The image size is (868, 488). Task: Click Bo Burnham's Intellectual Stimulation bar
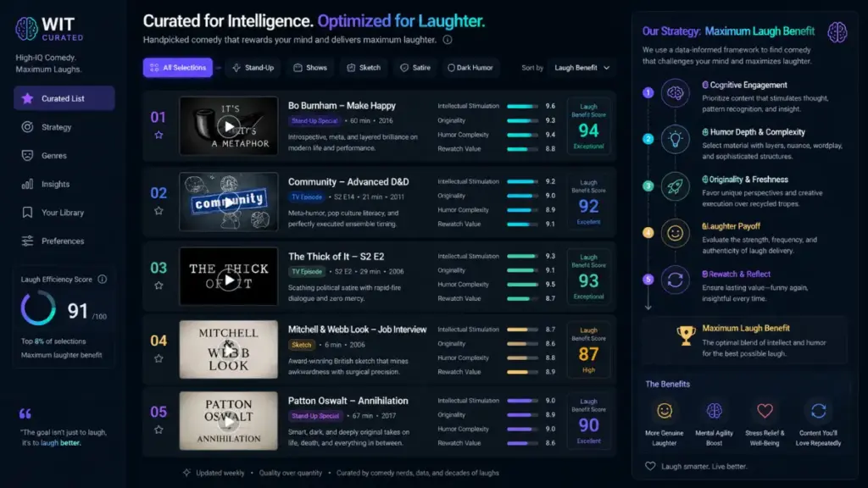522,106
